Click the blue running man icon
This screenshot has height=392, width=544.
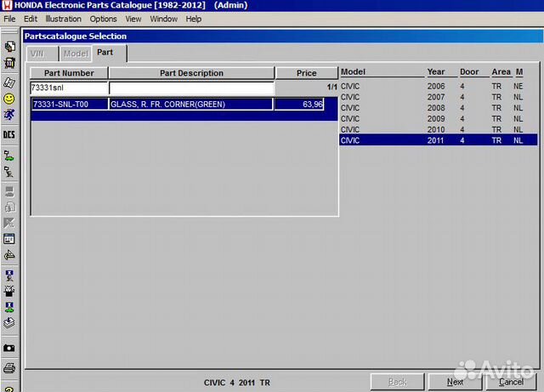(x=9, y=115)
